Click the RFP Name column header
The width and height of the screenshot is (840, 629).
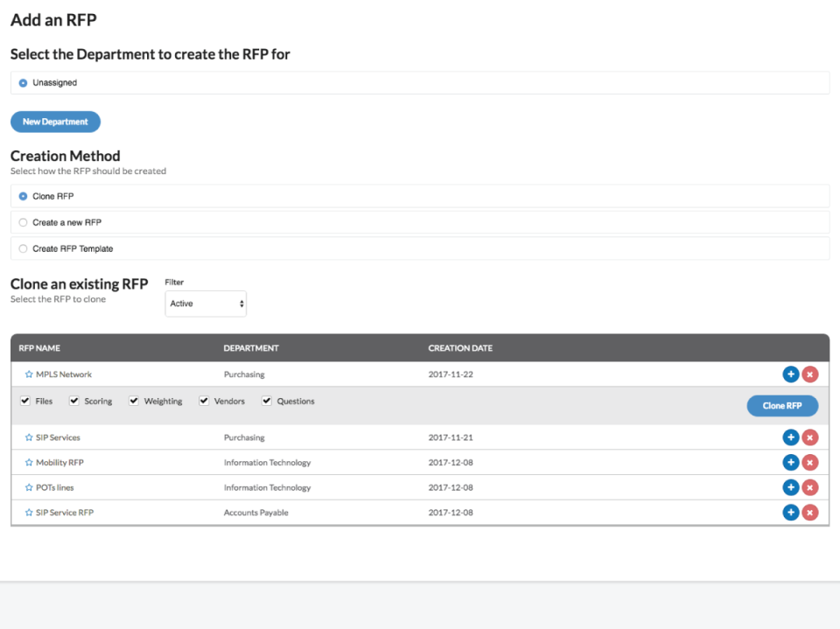[39, 348]
